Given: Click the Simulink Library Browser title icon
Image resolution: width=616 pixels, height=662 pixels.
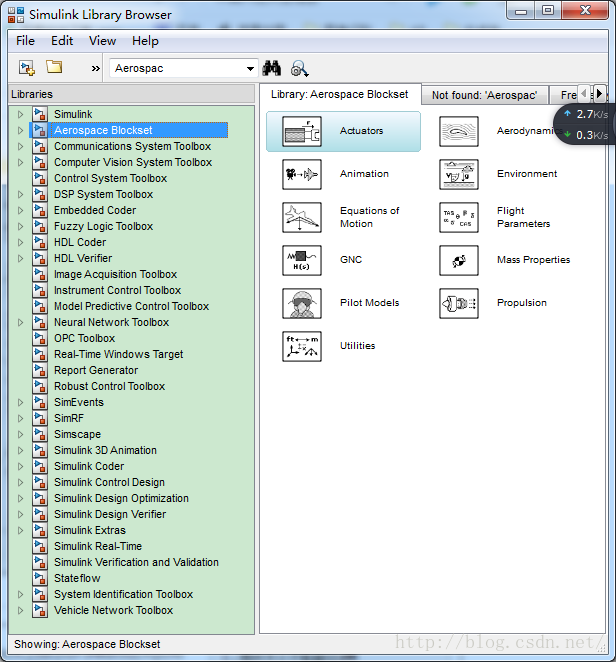Looking at the screenshot, I should (16, 15).
